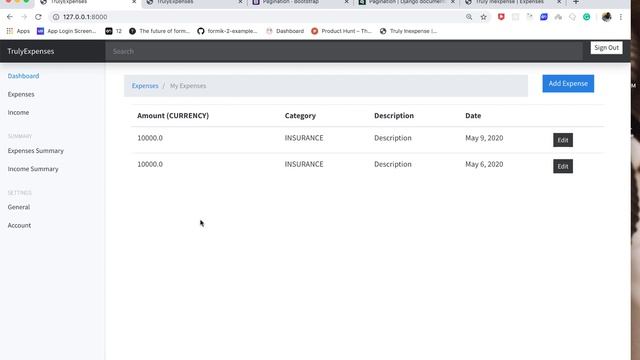
Task: Edit the May 9, 2020 expense
Action: coord(563,140)
